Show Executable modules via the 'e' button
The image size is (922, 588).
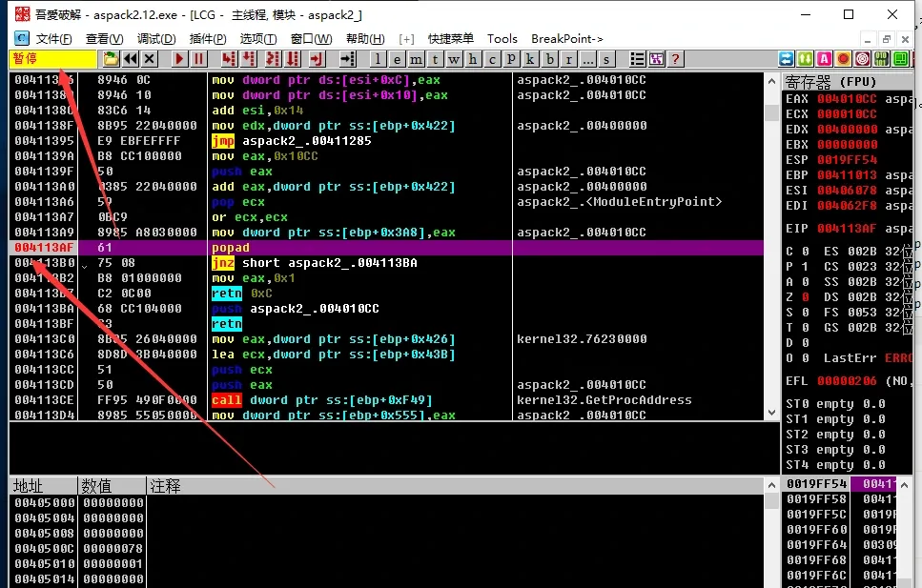[x=397, y=59]
